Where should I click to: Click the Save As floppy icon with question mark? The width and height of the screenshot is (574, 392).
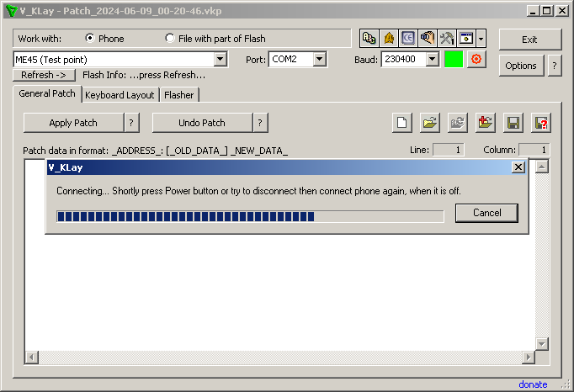(x=540, y=123)
